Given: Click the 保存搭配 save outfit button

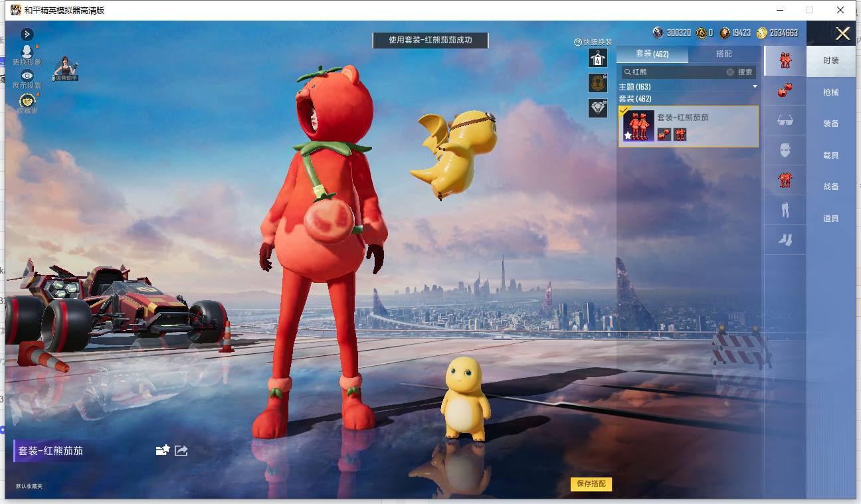Looking at the screenshot, I should (591, 483).
